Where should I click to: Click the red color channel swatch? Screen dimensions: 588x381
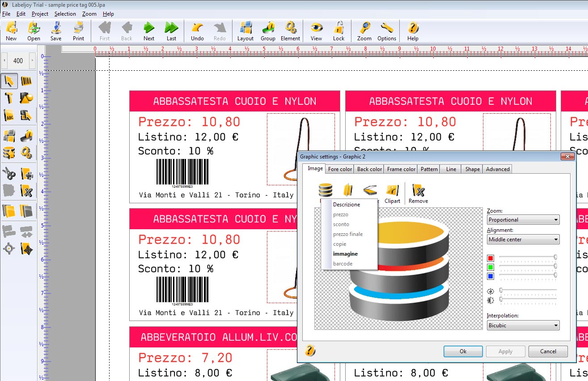point(491,258)
